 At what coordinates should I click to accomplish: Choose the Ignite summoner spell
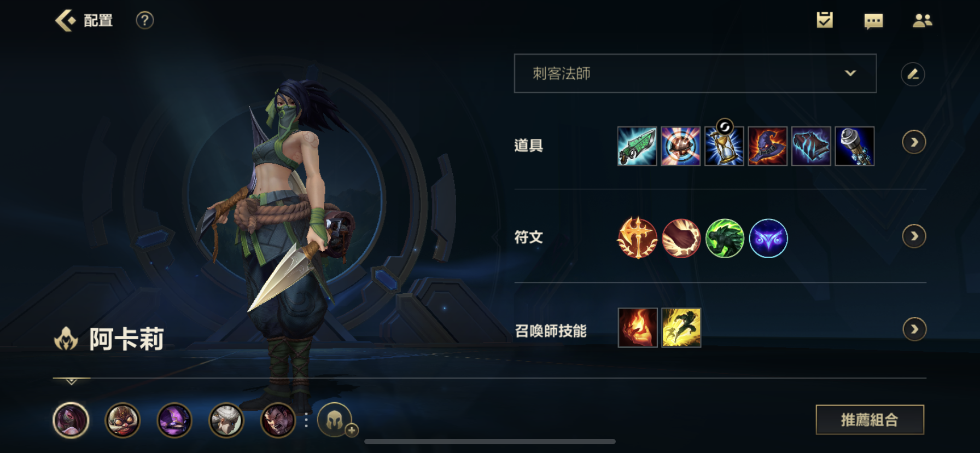(638, 328)
